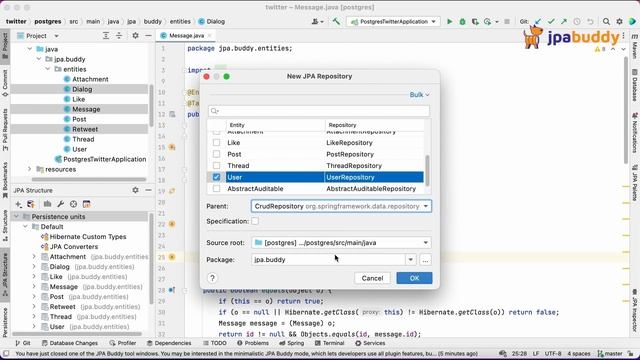Image resolution: width=640 pixels, height=360 pixels.
Task: Hide the Project panel with minus icon
Action: (148, 36)
